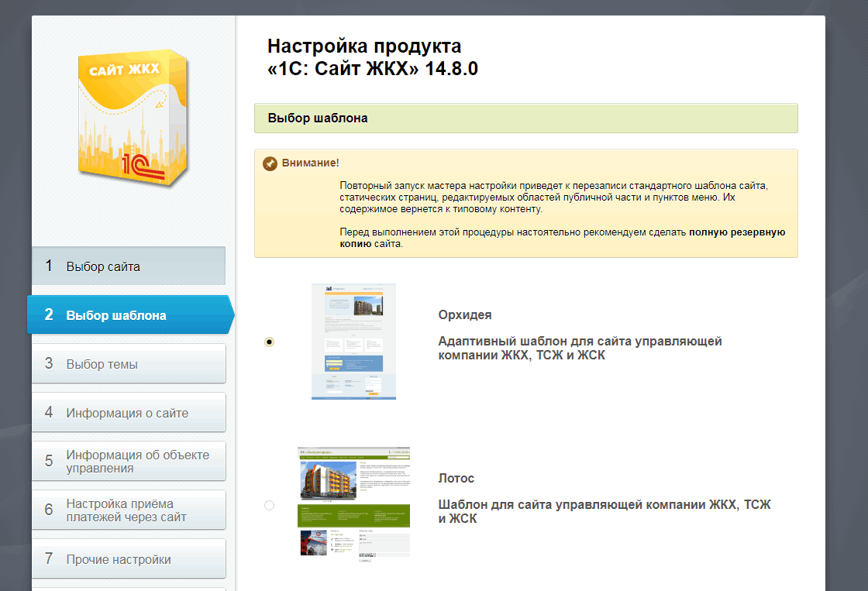This screenshot has width=868, height=591.
Task: Go to step 1 Выбор сайта
Action: (129, 266)
